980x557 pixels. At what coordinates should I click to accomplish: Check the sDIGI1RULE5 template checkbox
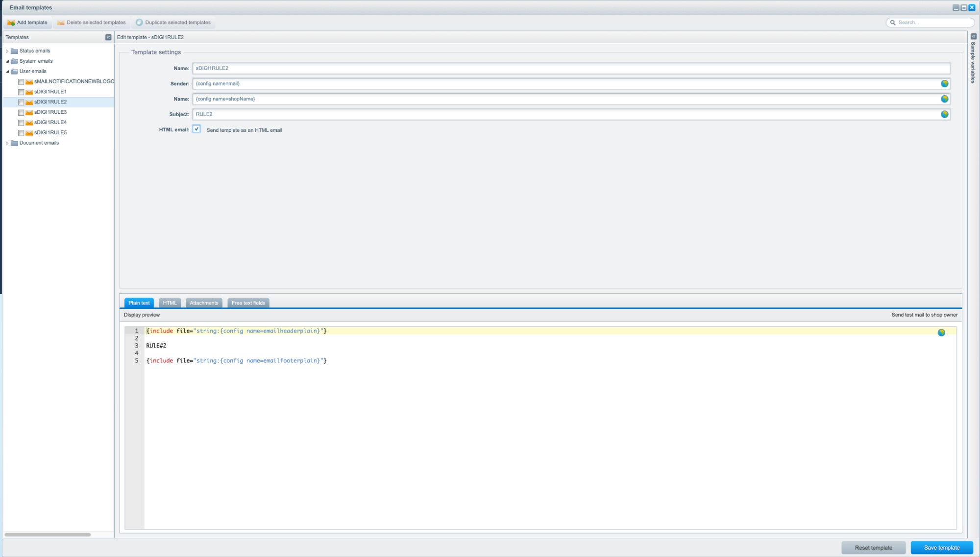pyautogui.click(x=21, y=133)
